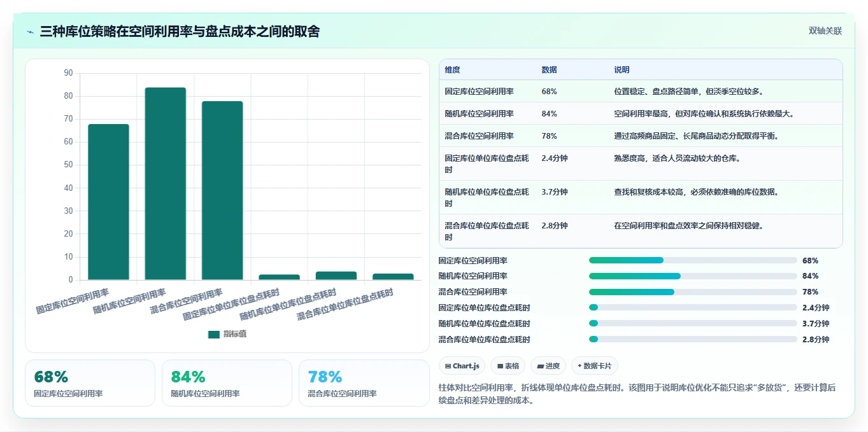Click the 数据卡片 tag icon

click(x=580, y=366)
